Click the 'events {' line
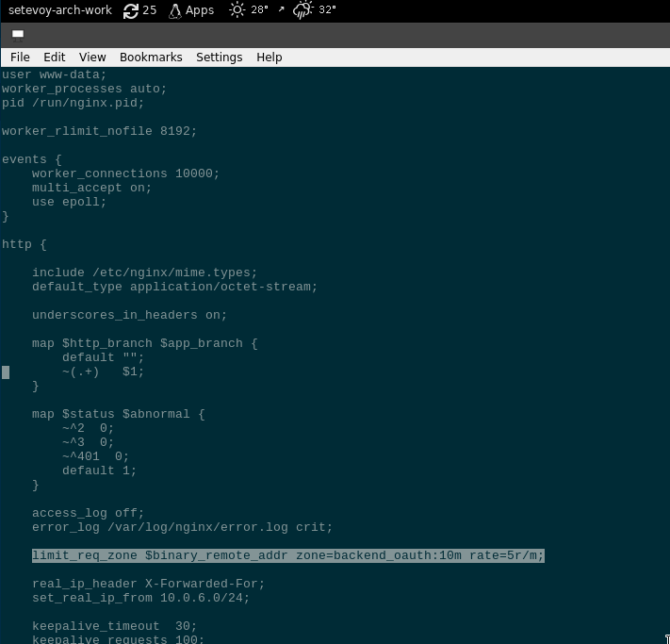The width and height of the screenshot is (670, 644). [32, 159]
